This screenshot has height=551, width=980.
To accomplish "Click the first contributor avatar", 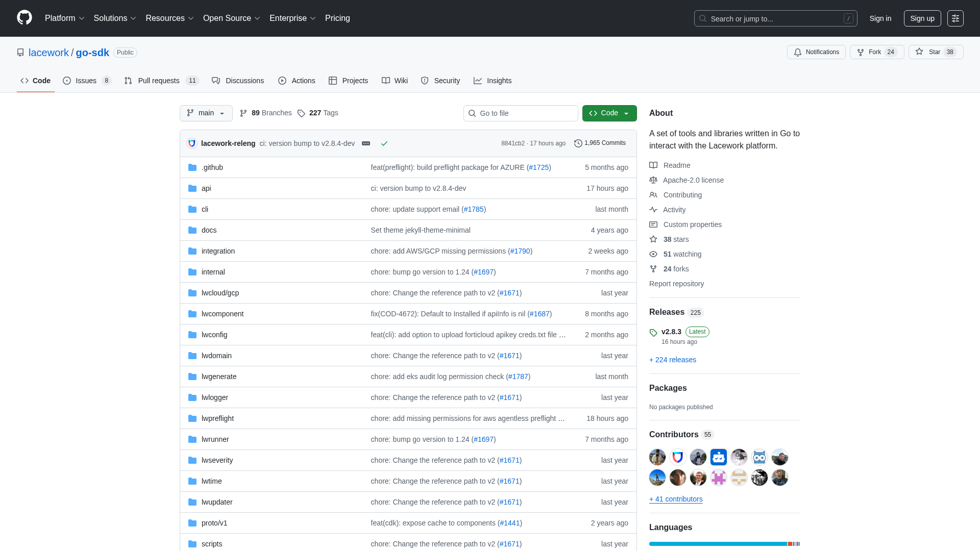I will click(x=657, y=457).
